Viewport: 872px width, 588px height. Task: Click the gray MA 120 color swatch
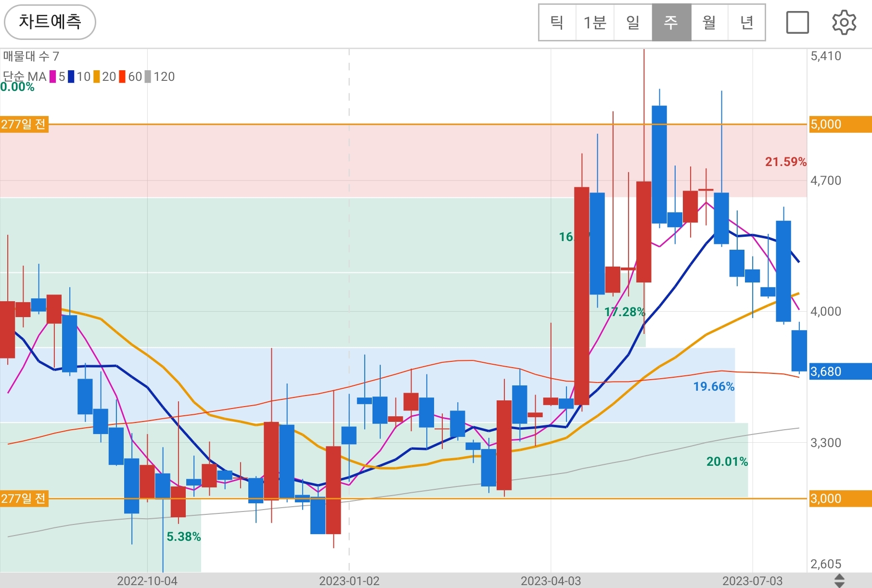148,77
